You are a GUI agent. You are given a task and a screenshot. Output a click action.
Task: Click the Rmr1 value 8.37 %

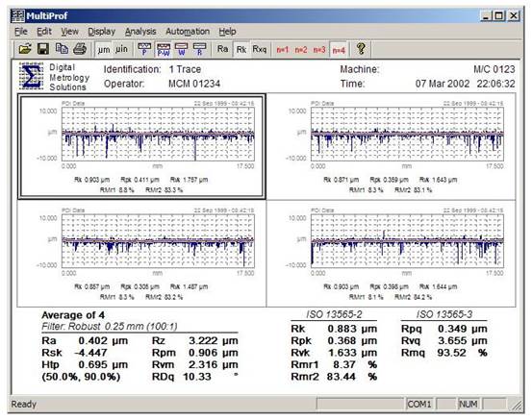(355, 365)
